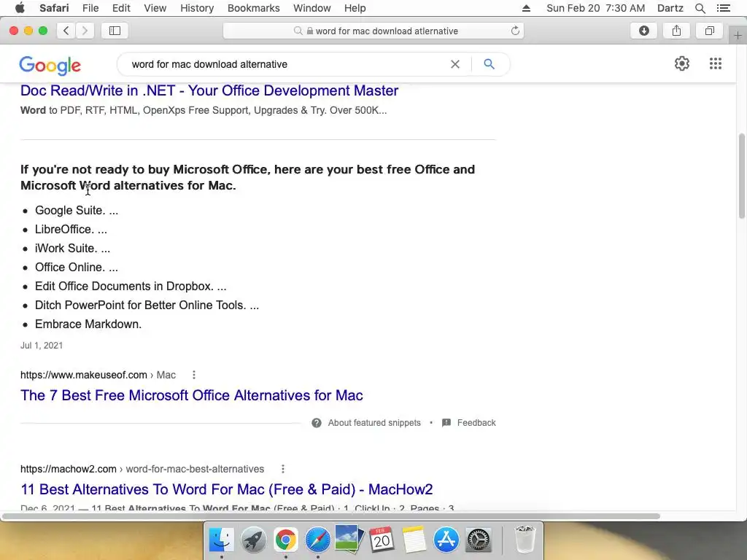
Task: Click the 'Jul 1, 2021' snippet date
Action: click(x=42, y=346)
